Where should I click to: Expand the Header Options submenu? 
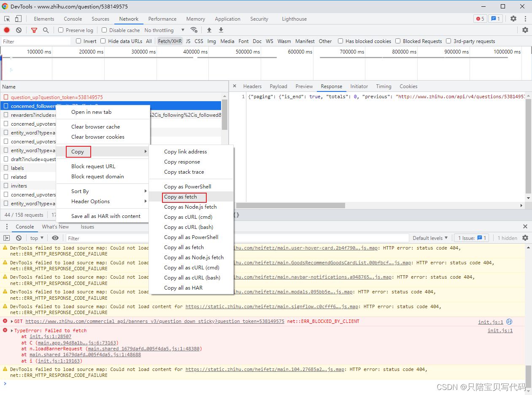point(103,202)
